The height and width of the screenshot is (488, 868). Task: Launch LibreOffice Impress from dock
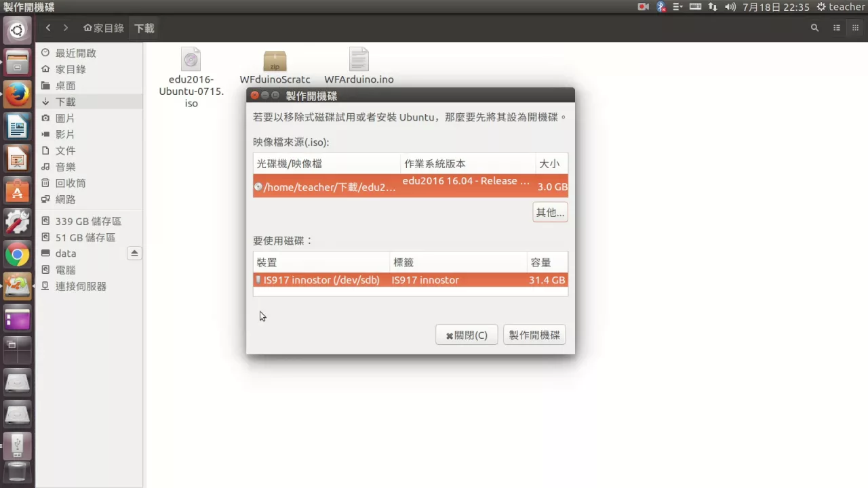pyautogui.click(x=17, y=159)
